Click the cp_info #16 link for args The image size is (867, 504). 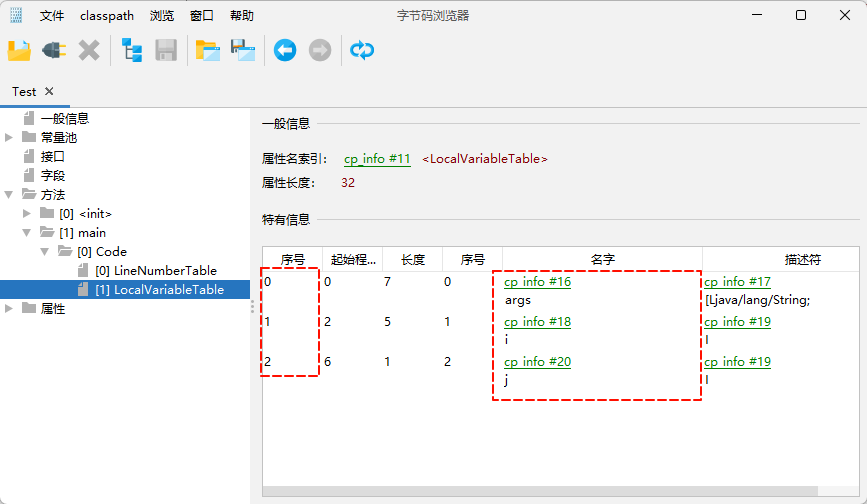[537, 282]
